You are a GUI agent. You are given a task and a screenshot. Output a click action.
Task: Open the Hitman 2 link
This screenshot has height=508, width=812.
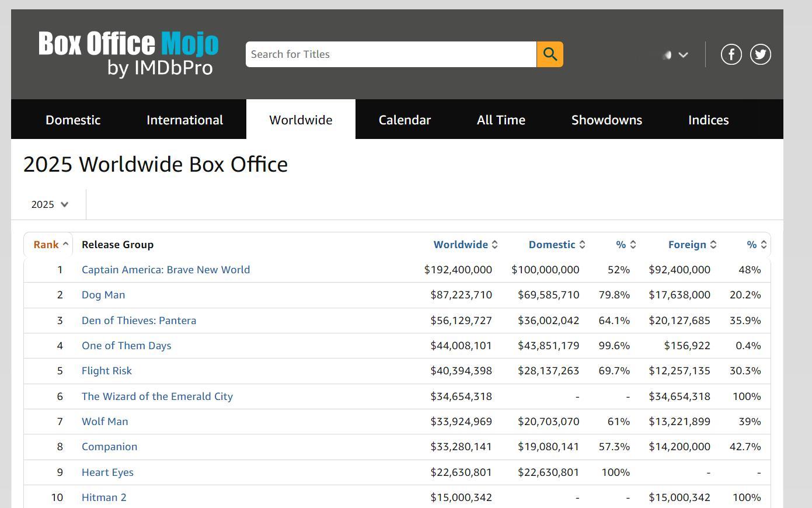[x=104, y=497]
